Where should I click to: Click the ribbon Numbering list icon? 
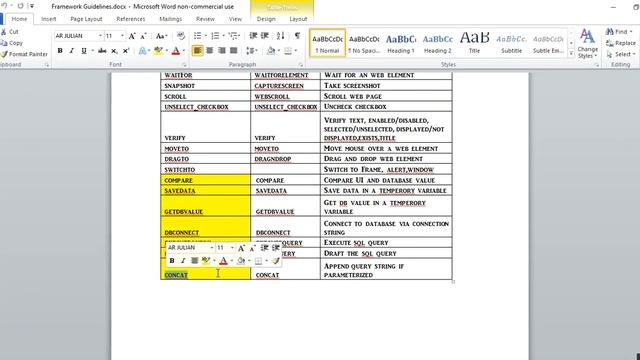coord(215,36)
